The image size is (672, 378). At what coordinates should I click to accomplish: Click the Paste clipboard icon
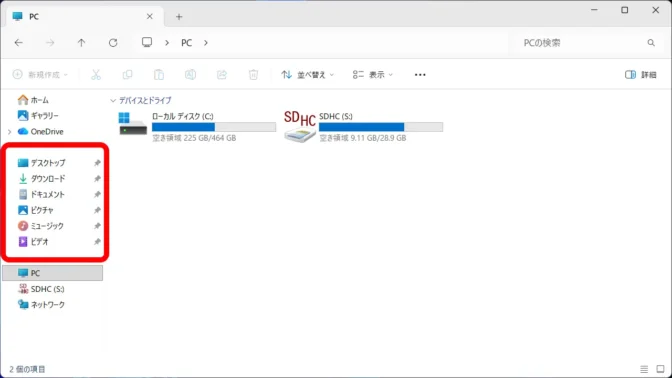pos(159,75)
